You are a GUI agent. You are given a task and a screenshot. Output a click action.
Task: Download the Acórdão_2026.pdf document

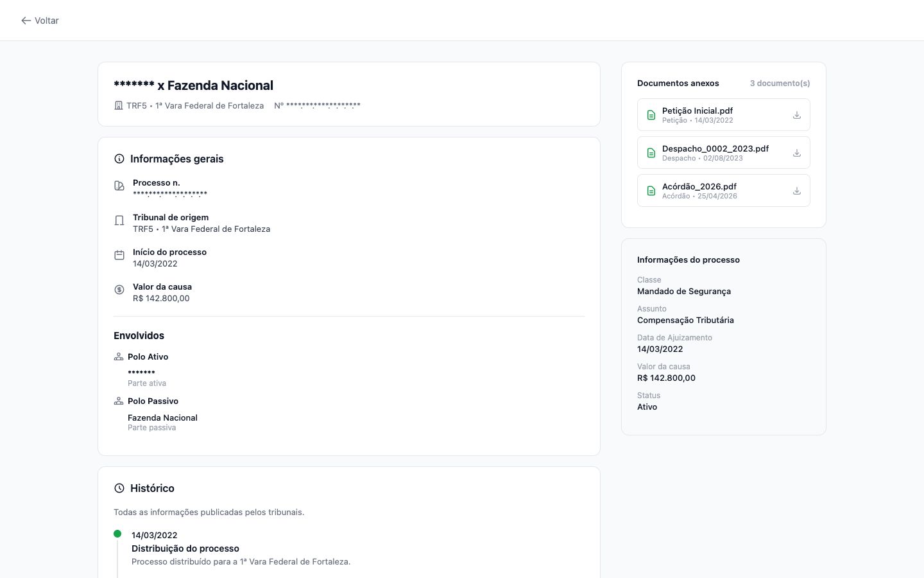[x=796, y=191]
